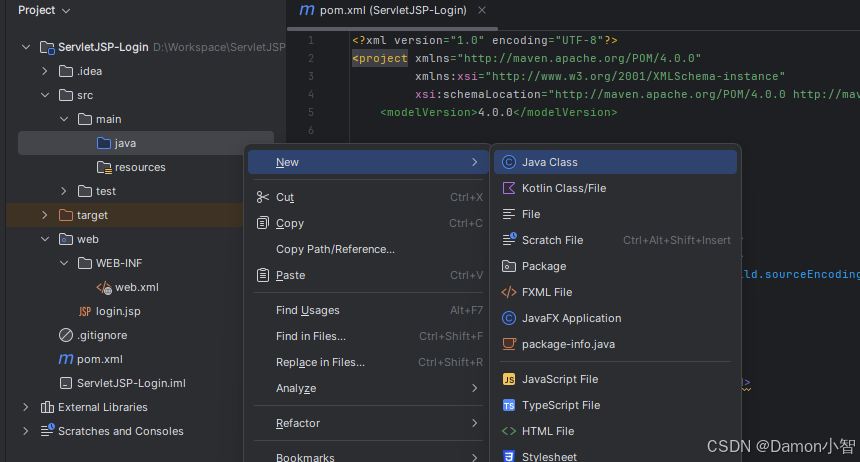This screenshot has width=860, height=462.
Task: Expand the .idea folder
Action: 45,71
